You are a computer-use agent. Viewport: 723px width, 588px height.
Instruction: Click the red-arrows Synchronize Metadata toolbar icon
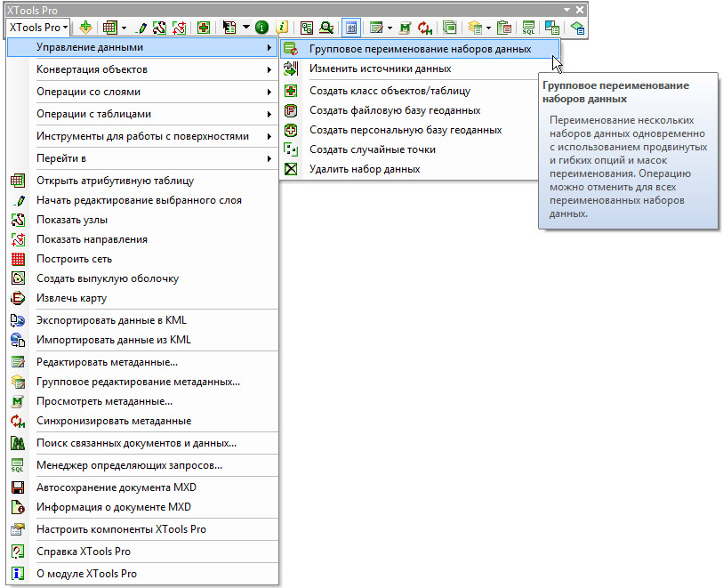pyautogui.click(x=425, y=28)
